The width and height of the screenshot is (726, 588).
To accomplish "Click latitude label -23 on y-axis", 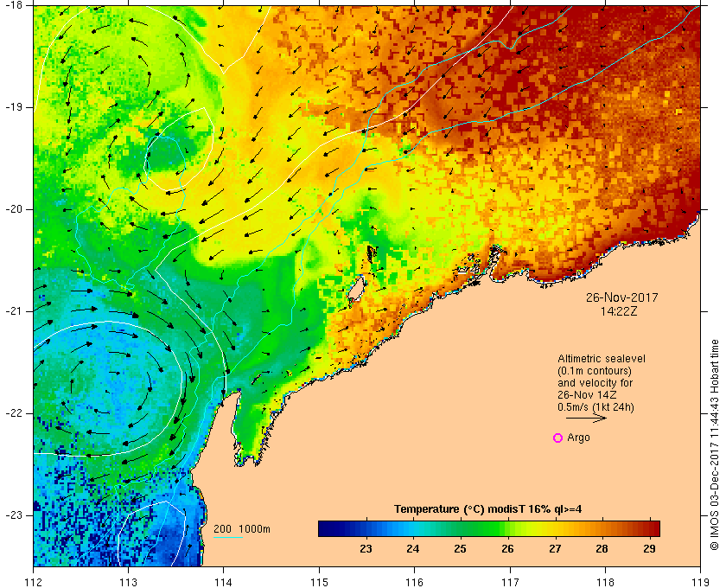I will [14, 515].
